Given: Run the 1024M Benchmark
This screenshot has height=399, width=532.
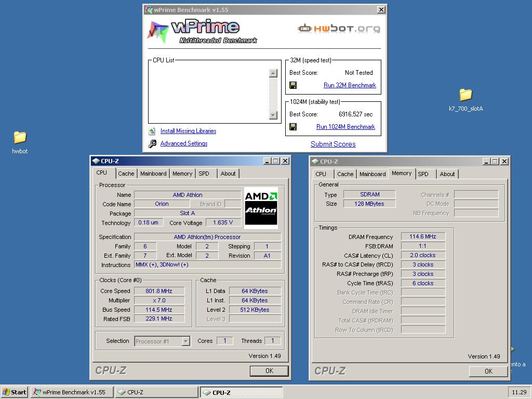Looking at the screenshot, I should coord(345,127).
